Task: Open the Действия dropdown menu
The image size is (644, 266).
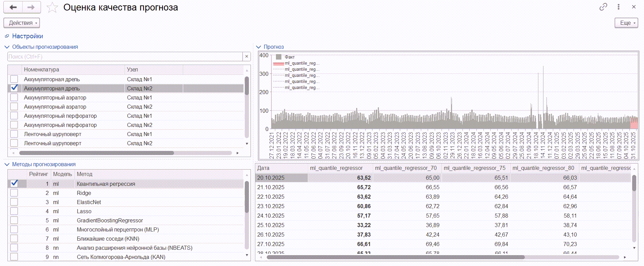Action: [x=22, y=23]
